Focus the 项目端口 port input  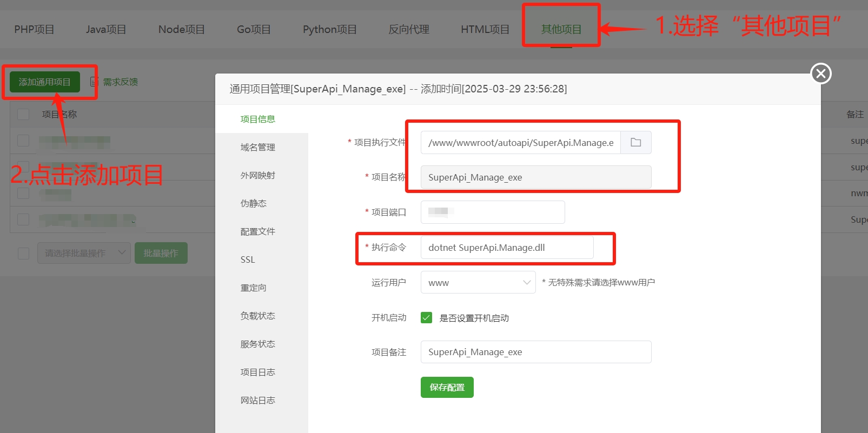tap(493, 212)
